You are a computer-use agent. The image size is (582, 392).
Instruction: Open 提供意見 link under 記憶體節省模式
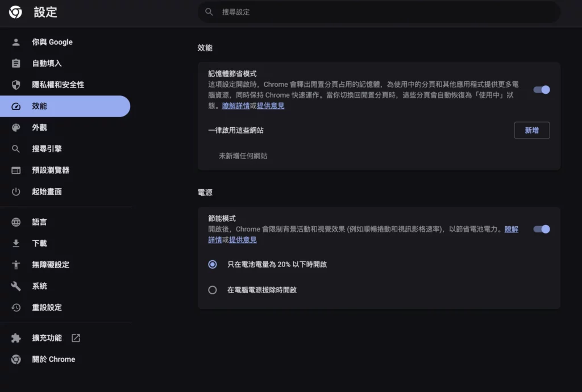[x=271, y=106]
